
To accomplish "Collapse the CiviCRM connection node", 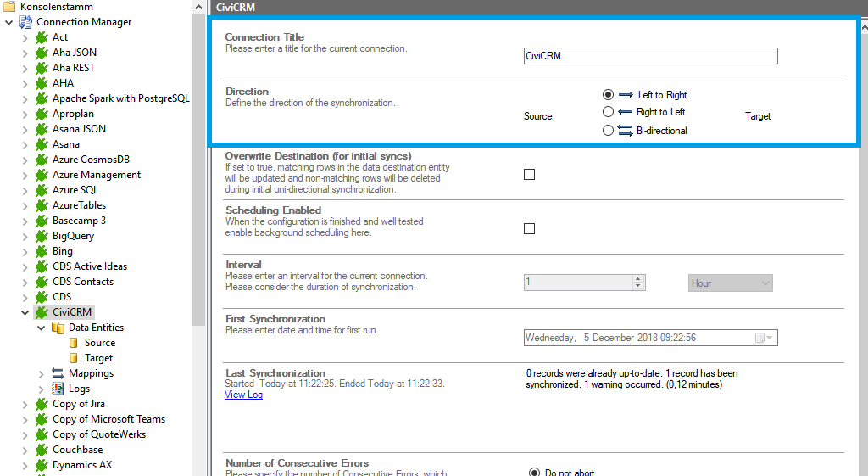I will click(x=25, y=312).
